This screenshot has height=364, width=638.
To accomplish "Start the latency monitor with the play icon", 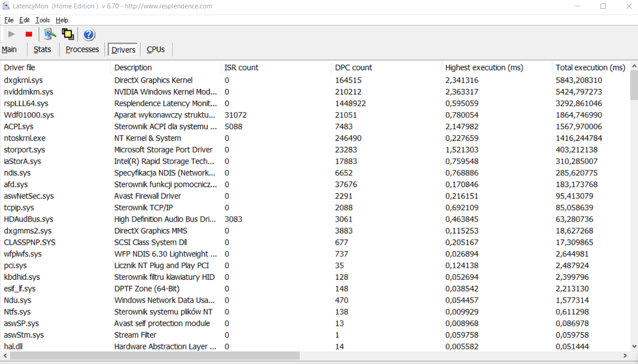I will point(11,34).
